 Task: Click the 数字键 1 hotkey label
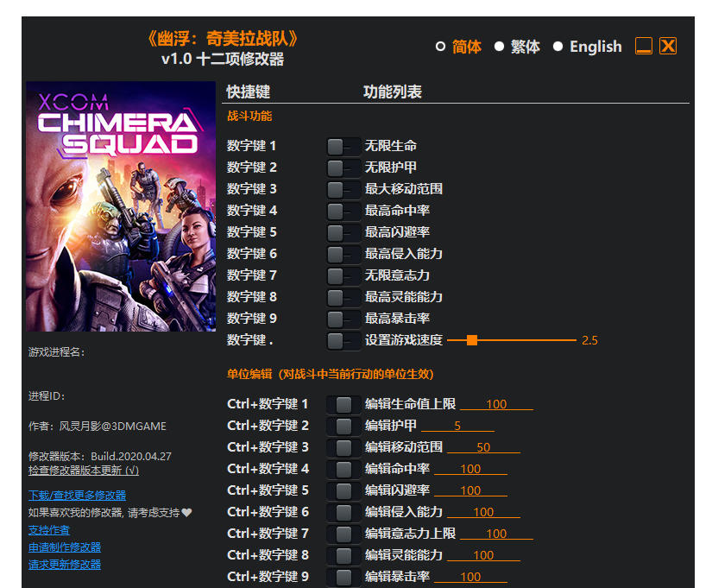pos(251,146)
